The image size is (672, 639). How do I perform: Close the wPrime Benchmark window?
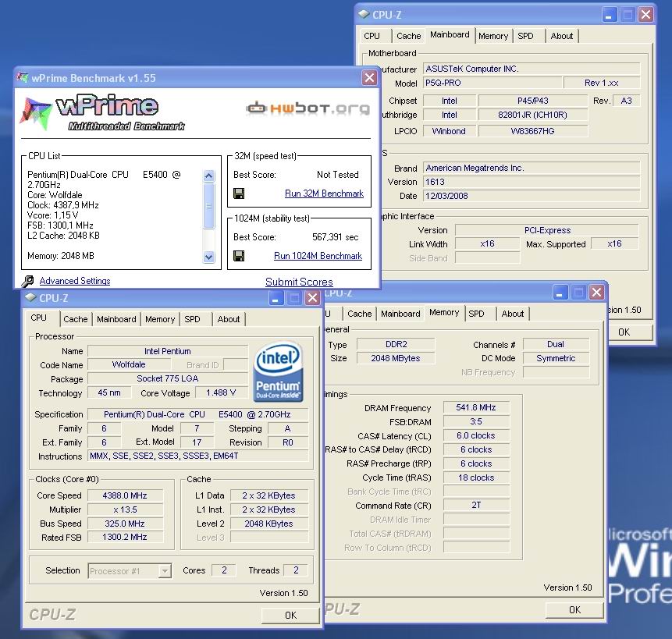pyautogui.click(x=369, y=77)
